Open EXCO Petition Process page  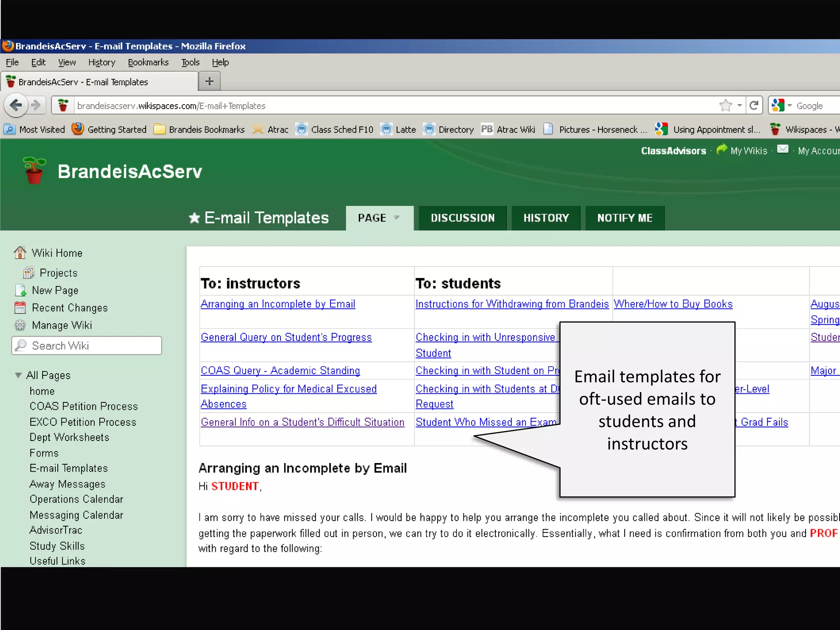pos(83,422)
